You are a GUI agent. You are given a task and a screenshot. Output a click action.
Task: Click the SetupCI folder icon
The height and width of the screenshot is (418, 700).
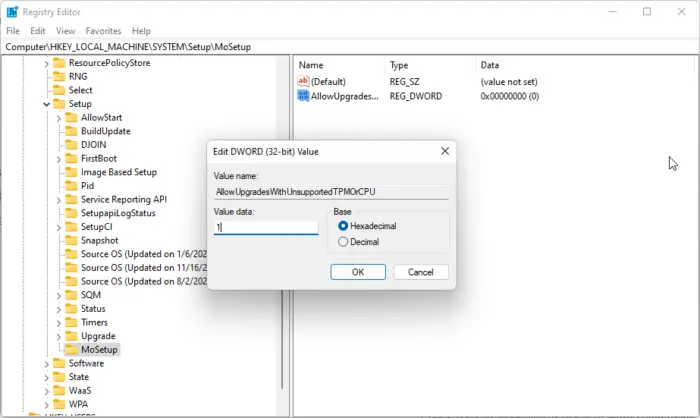tap(71, 227)
